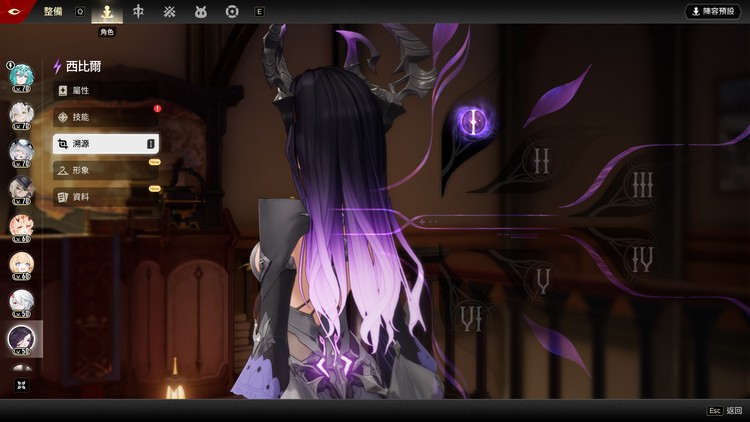
Task: Select the locked node IV
Action: point(642,260)
